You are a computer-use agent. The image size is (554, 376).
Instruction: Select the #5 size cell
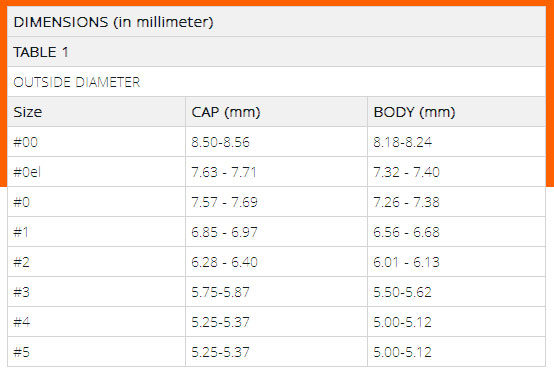pos(96,352)
